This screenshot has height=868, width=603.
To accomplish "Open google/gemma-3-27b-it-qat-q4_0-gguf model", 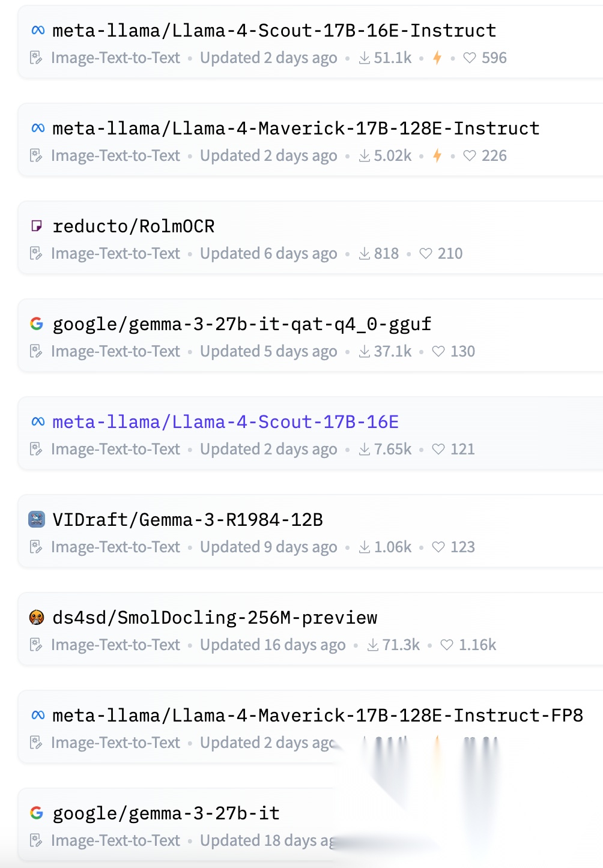I will coord(242,324).
